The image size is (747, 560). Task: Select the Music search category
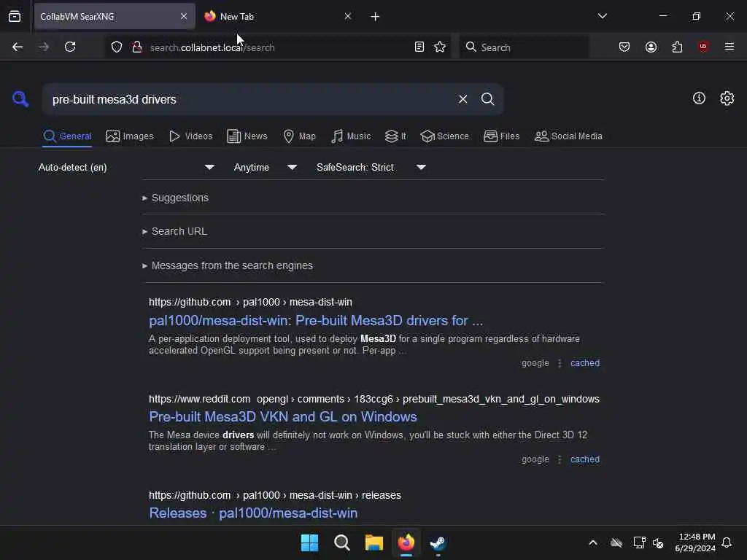pyautogui.click(x=351, y=136)
